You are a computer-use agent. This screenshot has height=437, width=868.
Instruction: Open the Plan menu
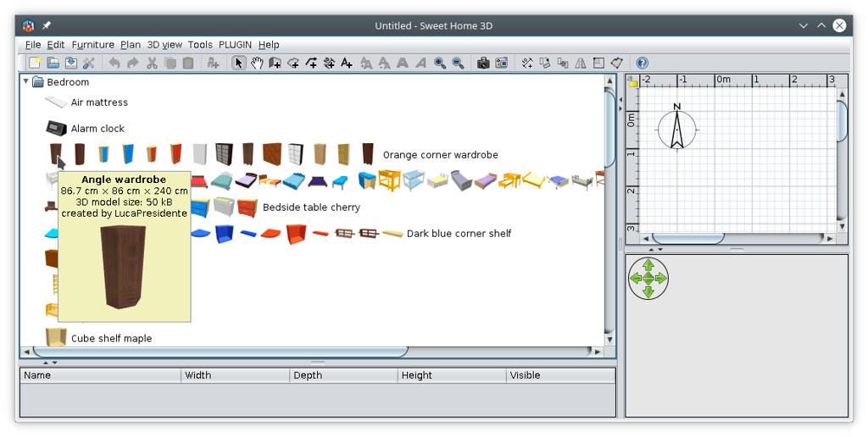click(x=131, y=45)
